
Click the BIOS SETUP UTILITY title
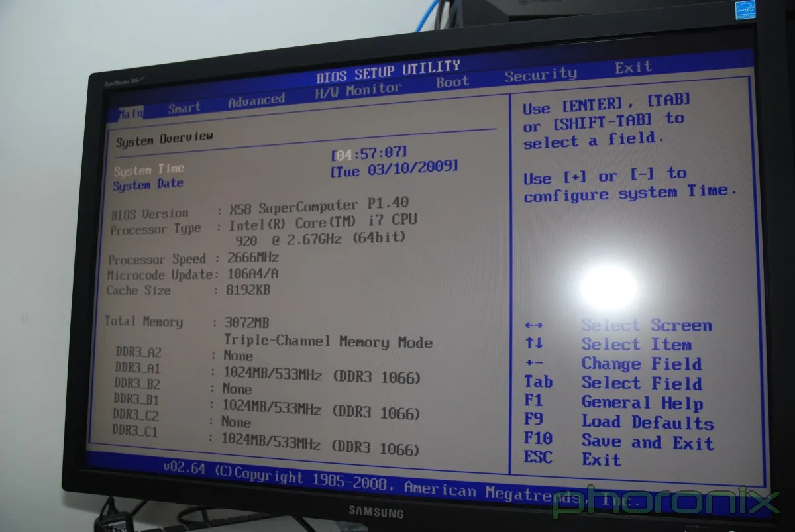[388, 71]
